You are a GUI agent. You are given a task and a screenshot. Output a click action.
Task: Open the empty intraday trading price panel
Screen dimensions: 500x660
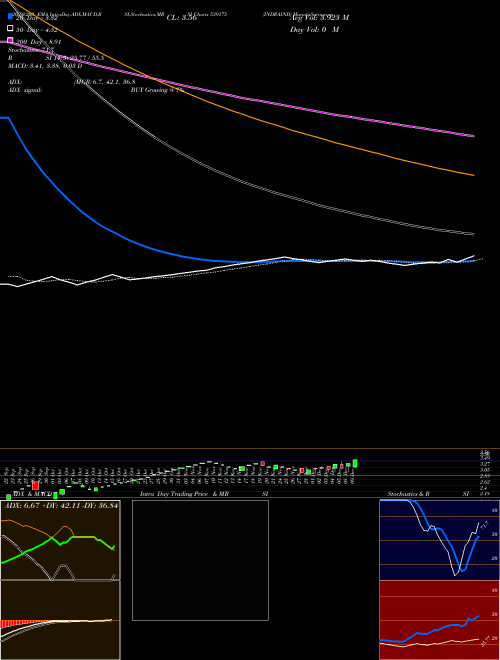pyautogui.click(x=200, y=560)
